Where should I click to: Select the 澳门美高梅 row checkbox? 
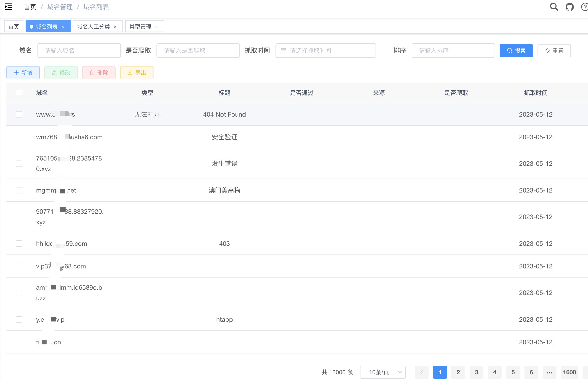19,190
